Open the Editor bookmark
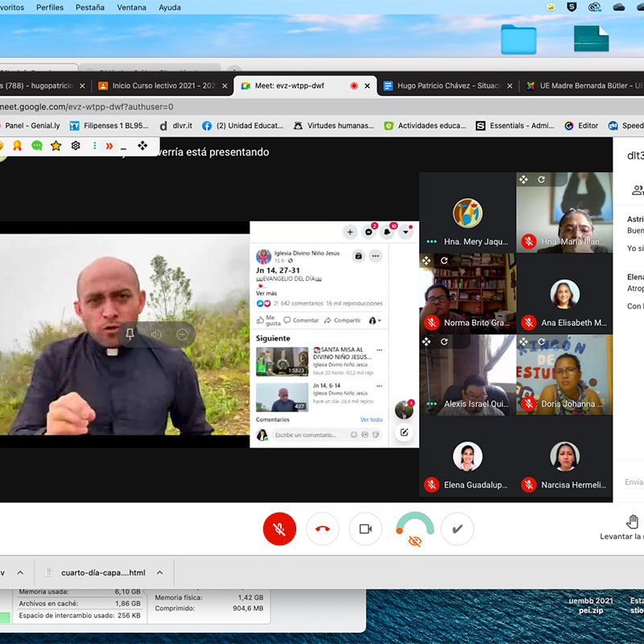Image resolution: width=644 pixels, height=644 pixels. [581, 126]
